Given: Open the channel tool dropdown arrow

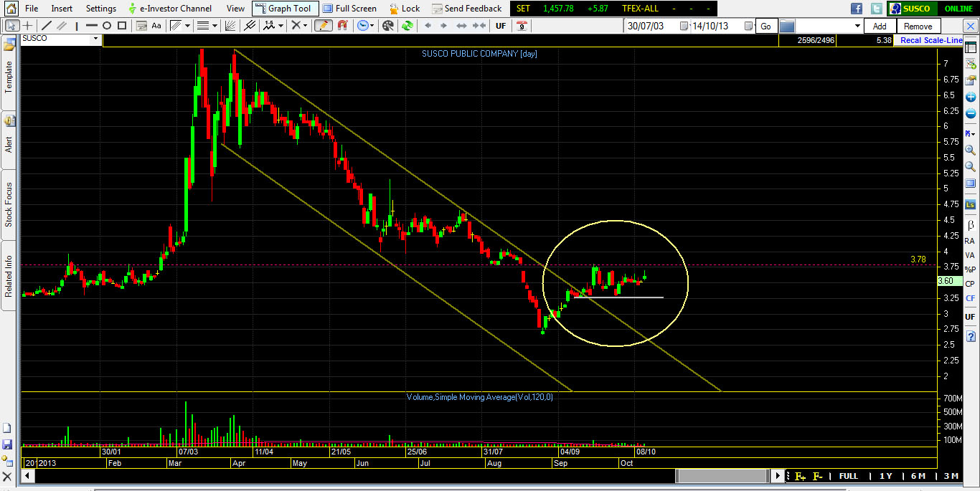Looking at the screenshot, I should click(x=187, y=26).
